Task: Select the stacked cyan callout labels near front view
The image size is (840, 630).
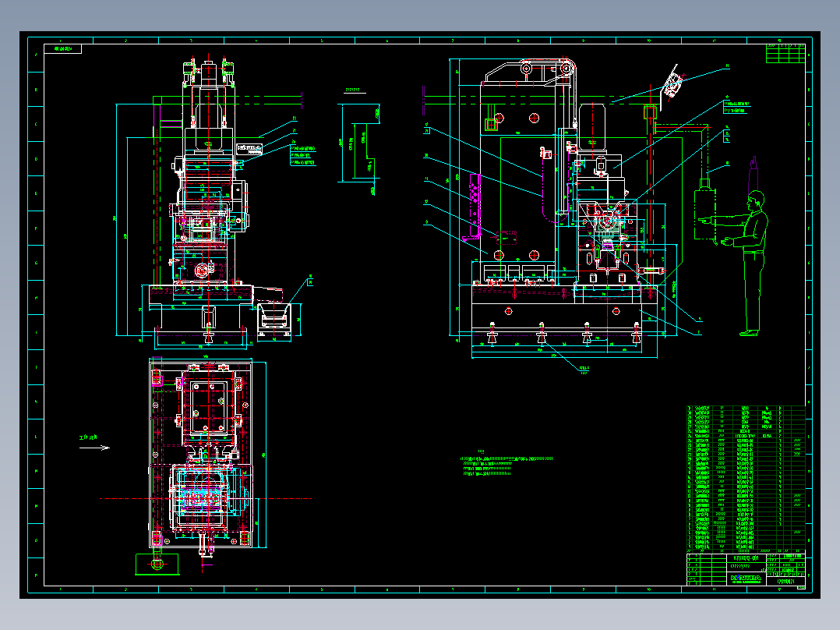Action: [x=303, y=155]
